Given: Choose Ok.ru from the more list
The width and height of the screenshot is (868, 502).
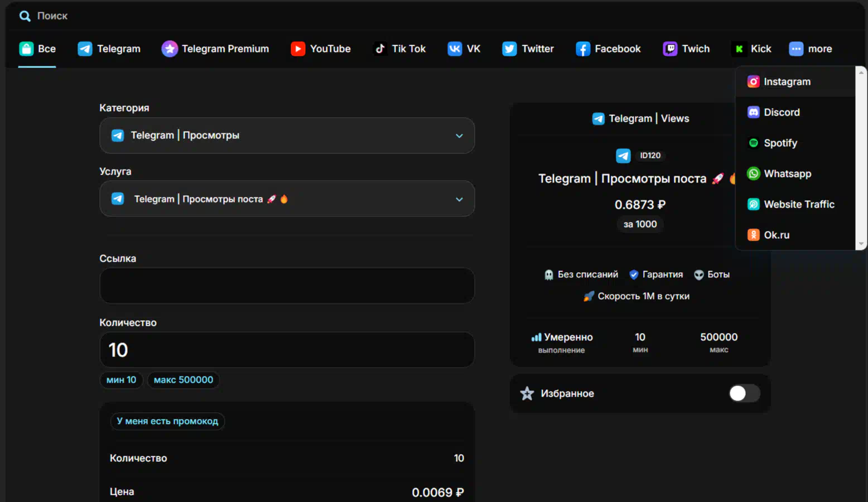Looking at the screenshot, I should pyautogui.click(x=795, y=235).
